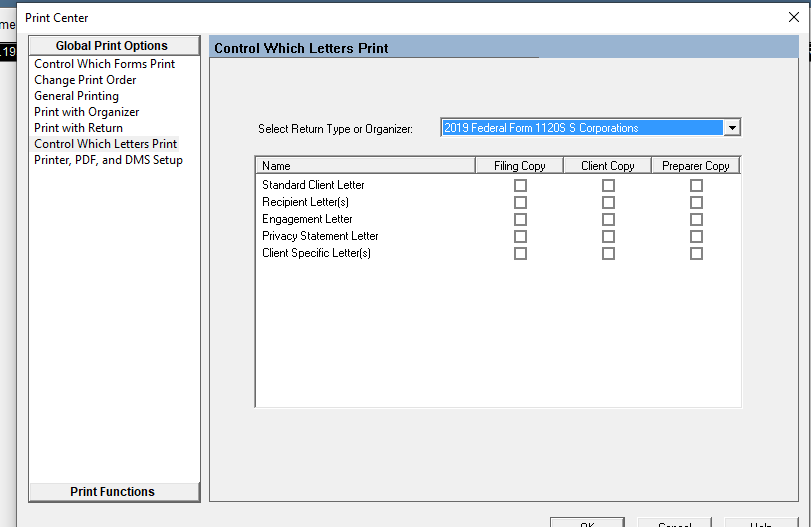
Task: Toggle Client Copy for Client Specific Letter(s)
Action: (608, 254)
